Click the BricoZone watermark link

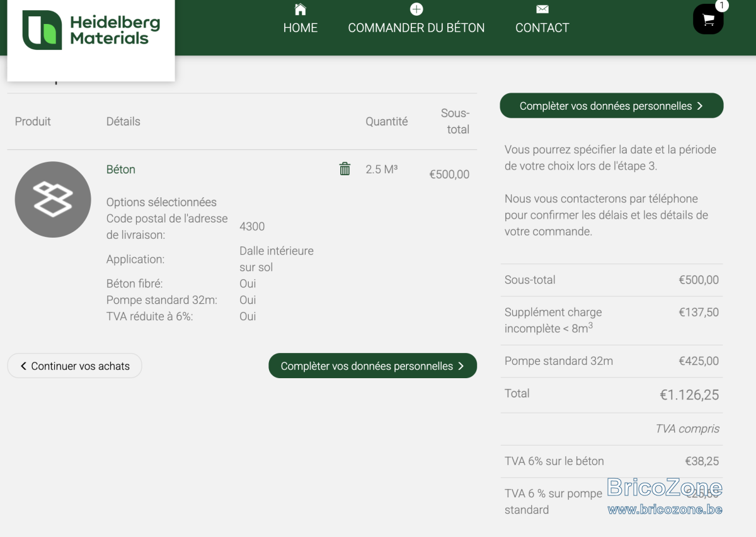[x=665, y=497]
